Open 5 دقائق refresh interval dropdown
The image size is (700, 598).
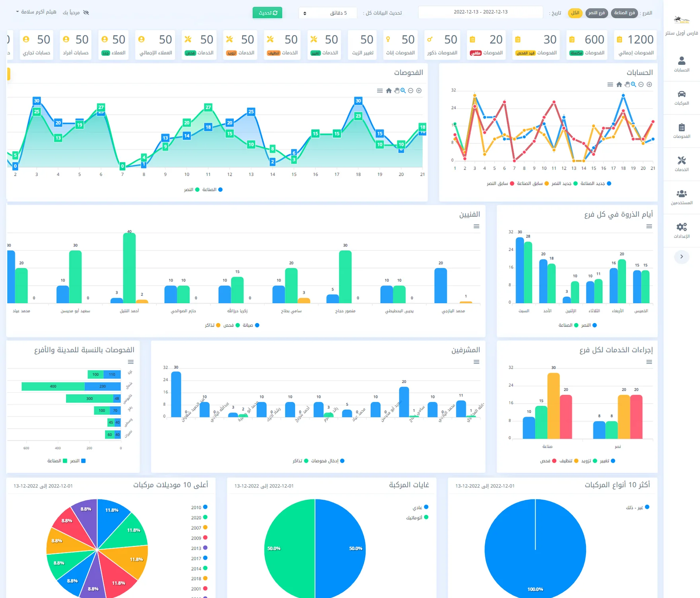(x=328, y=13)
